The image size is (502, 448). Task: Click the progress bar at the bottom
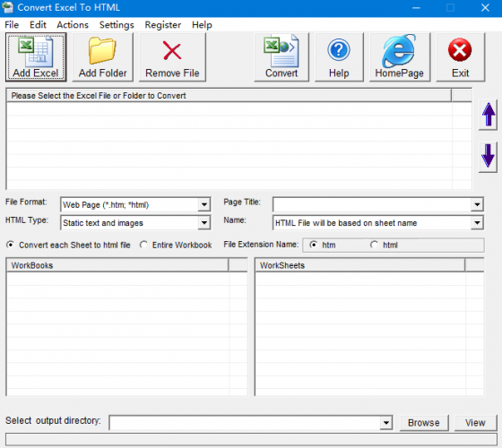pyautogui.click(x=251, y=439)
